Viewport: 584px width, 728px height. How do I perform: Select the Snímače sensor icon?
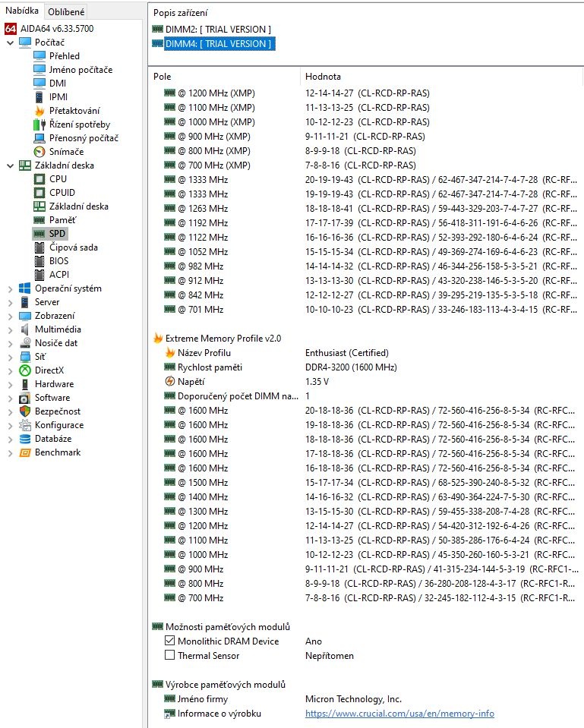[x=40, y=152]
